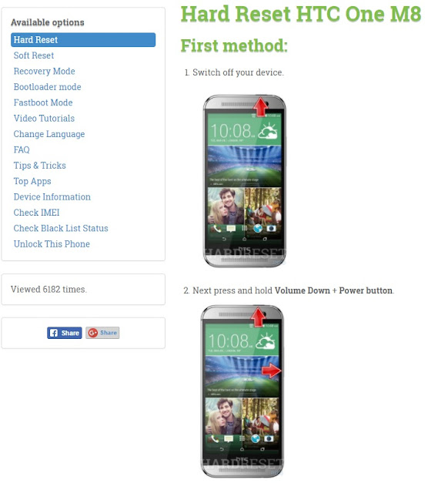Open Tips & Tricks page
448x493 pixels.
pos(40,166)
